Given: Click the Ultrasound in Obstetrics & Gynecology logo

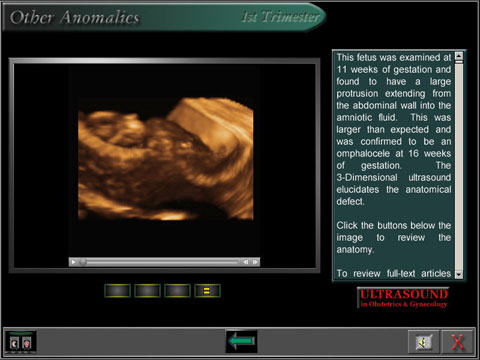Looking at the screenshot, I should [403, 298].
